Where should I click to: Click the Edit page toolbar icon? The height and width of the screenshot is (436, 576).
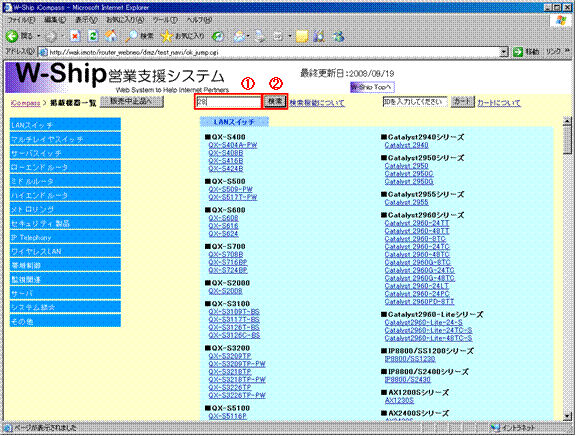click(x=278, y=36)
